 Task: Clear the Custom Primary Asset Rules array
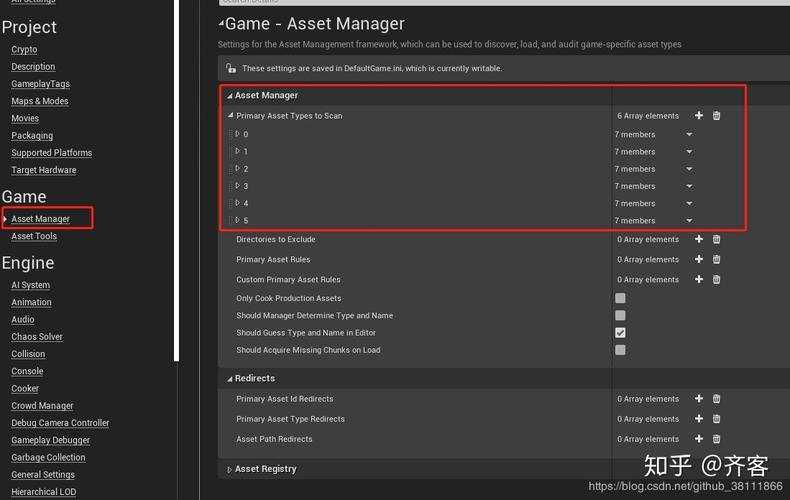[x=716, y=279]
